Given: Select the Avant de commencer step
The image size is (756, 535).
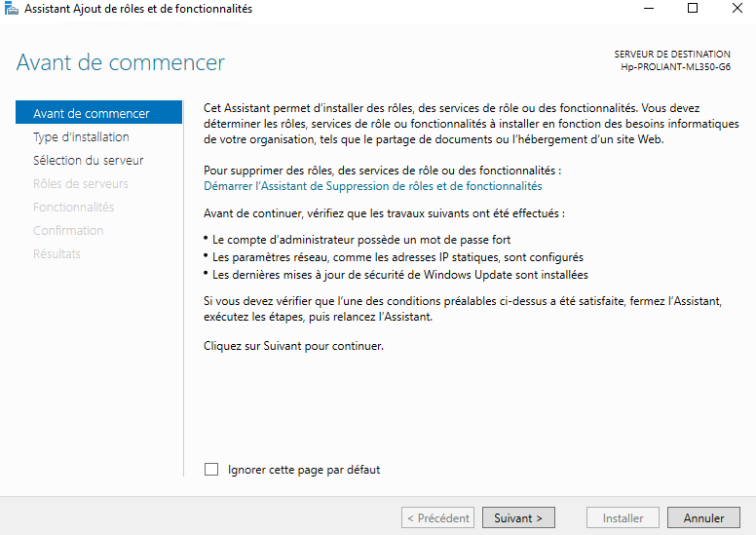Looking at the screenshot, I should (92, 114).
